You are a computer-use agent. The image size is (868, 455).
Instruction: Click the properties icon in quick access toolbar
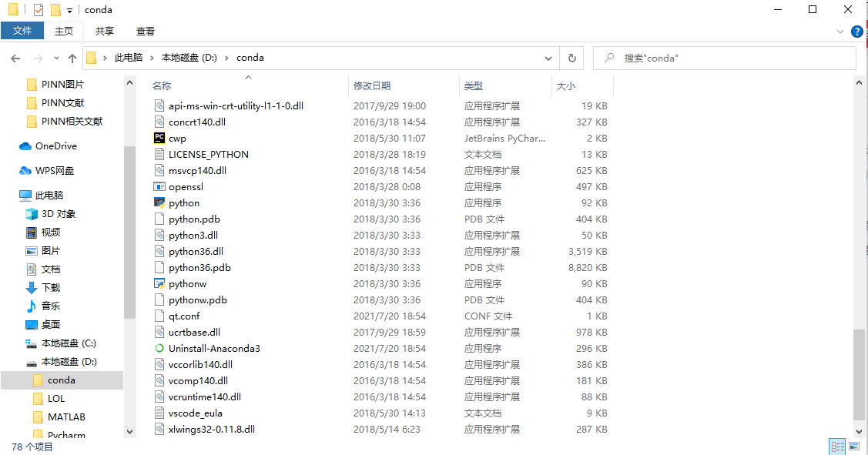(x=39, y=10)
